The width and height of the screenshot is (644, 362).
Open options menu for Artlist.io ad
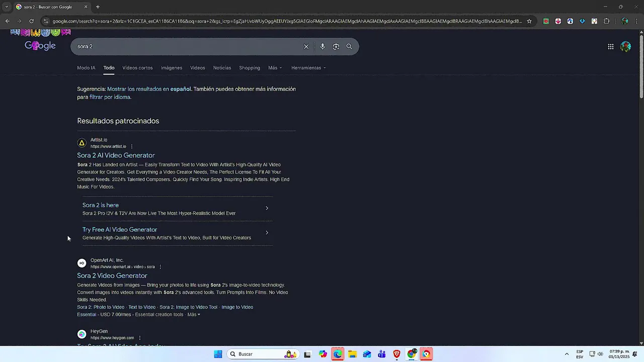tap(132, 146)
